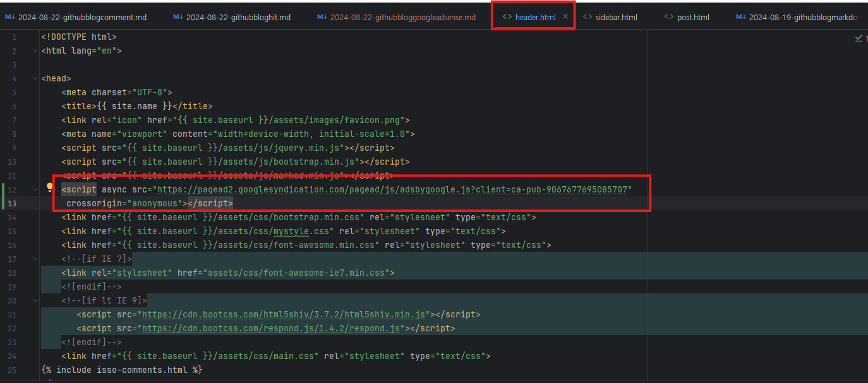
Task: Click the "anonymous" crossorigin value
Action: (155, 203)
